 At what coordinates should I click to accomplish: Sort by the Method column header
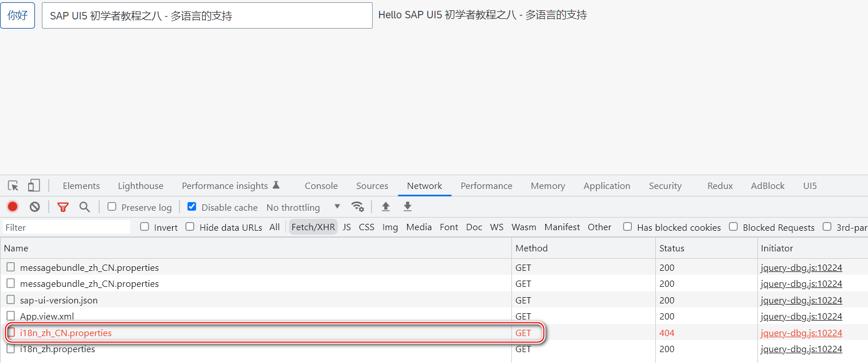click(x=584, y=248)
